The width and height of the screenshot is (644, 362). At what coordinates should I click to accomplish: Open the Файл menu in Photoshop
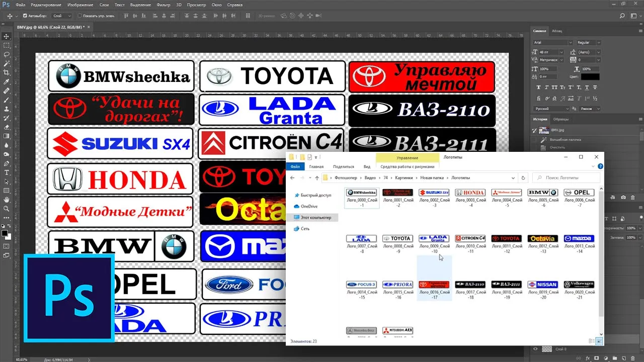pyautogui.click(x=21, y=5)
